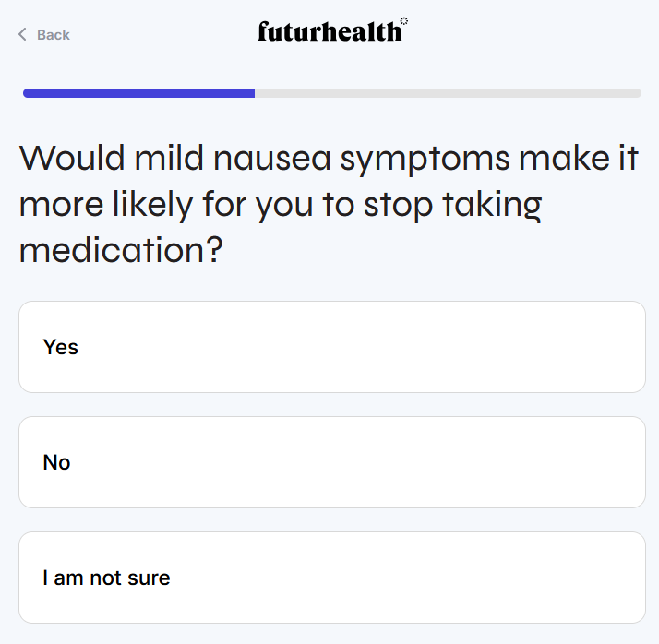The width and height of the screenshot is (659, 644).
Task: Select the "Yes" answer option
Action: [331, 347]
